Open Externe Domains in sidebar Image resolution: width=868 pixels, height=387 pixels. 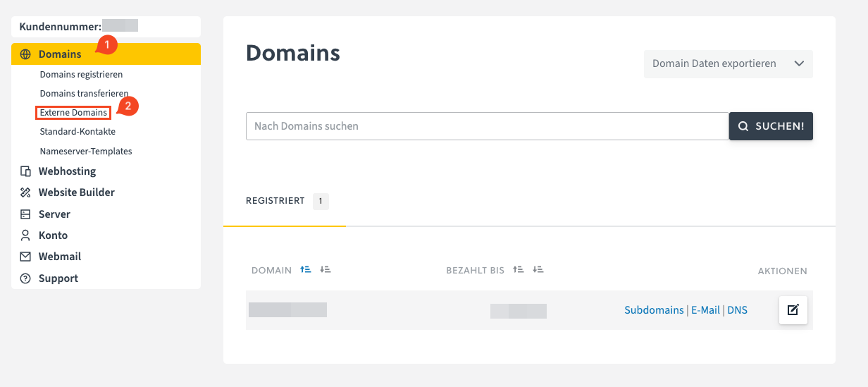(73, 113)
